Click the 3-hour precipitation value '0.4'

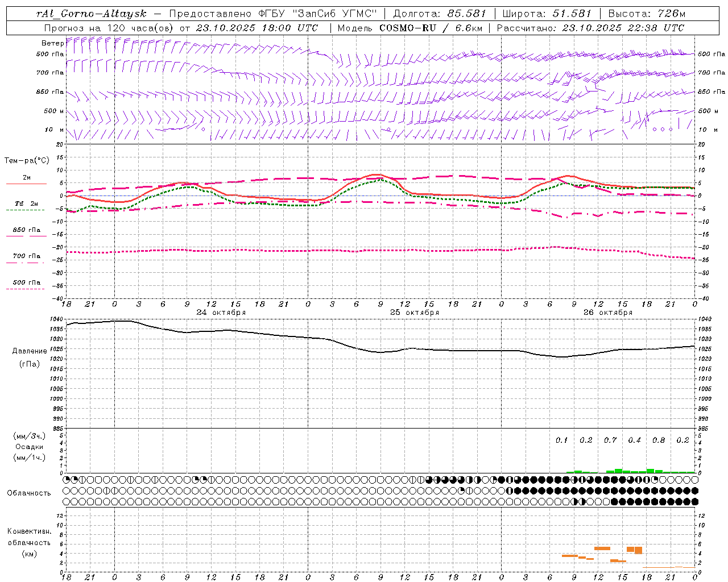click(x=635, y=440)
